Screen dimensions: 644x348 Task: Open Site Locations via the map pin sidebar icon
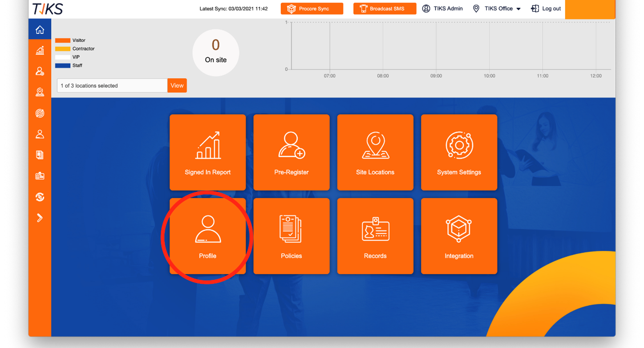[40, 92]
